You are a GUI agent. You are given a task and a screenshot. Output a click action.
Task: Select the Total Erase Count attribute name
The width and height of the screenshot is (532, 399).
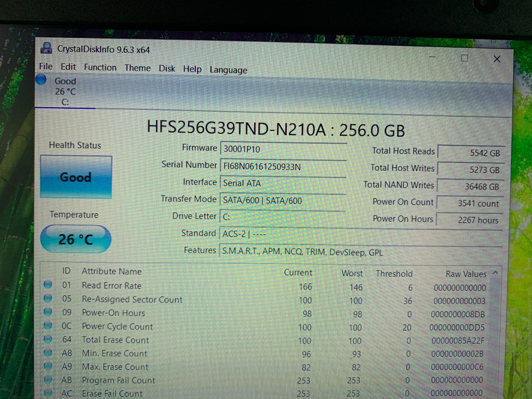click(x=115, y=340)
